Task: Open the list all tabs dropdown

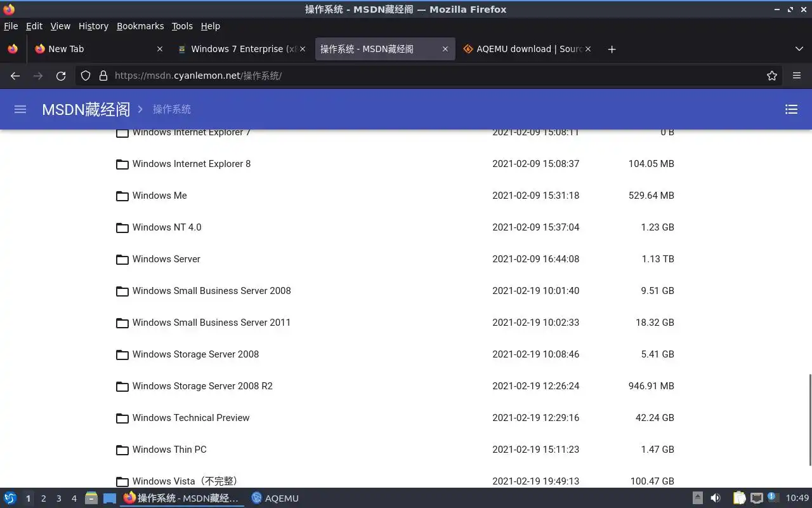Action: coord(799,49)
